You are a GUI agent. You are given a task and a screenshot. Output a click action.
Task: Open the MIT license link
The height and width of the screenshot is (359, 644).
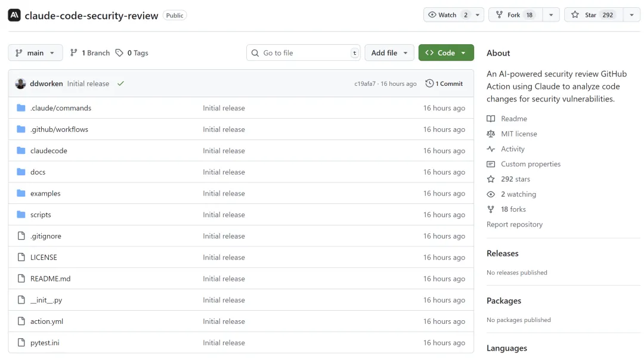519,134
